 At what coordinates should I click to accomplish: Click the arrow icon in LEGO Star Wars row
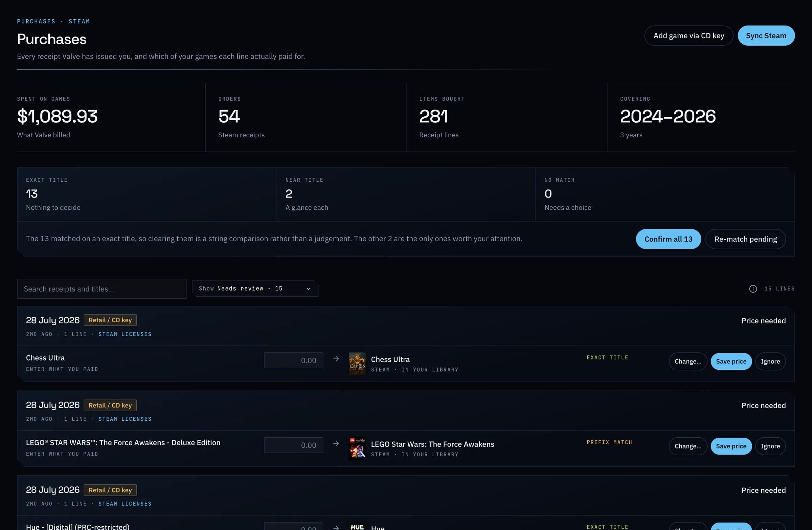pyautogui.click(x=336, y=443)
